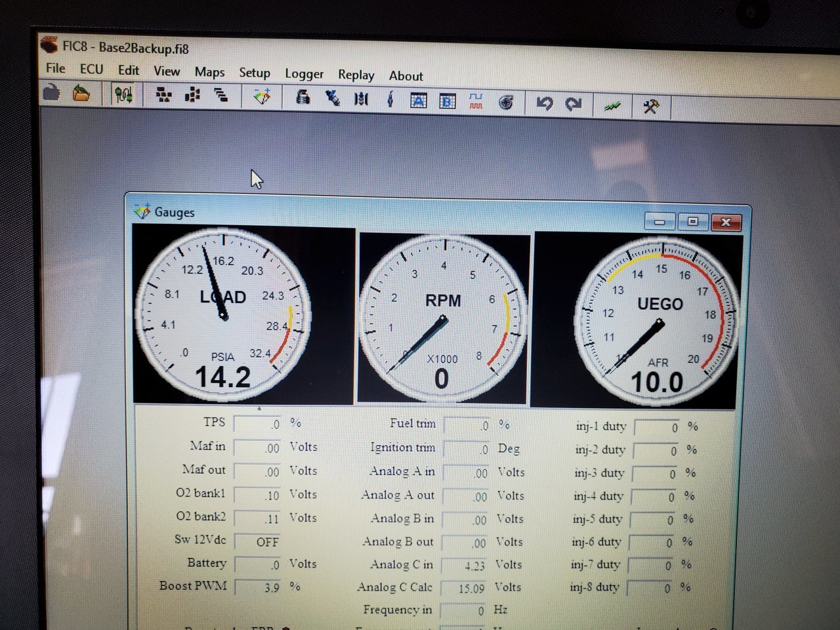Click the inj-7 duty value field
Image resolution: width=840 pixels, height=630 pixels.
651,565
